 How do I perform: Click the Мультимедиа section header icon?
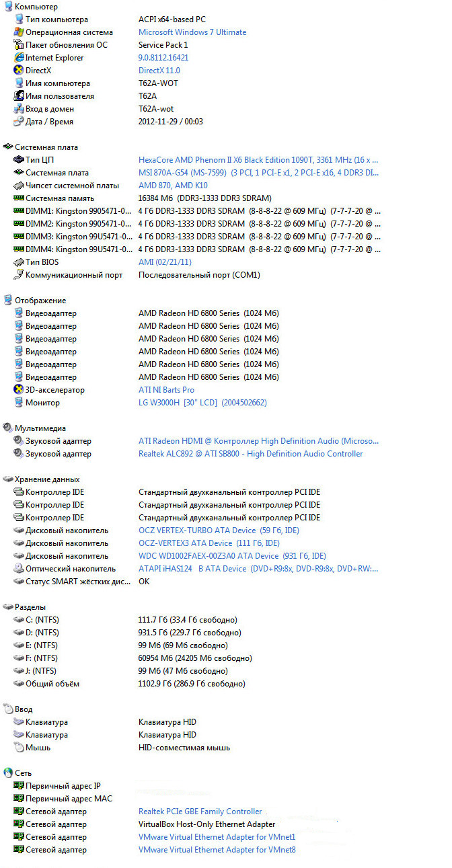(8, 428)
